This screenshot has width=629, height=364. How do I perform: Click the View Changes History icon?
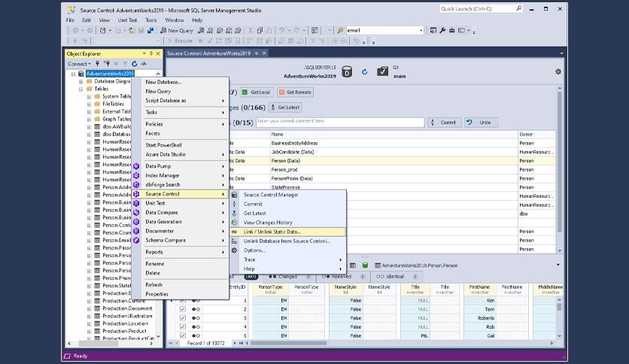point(234,223)
